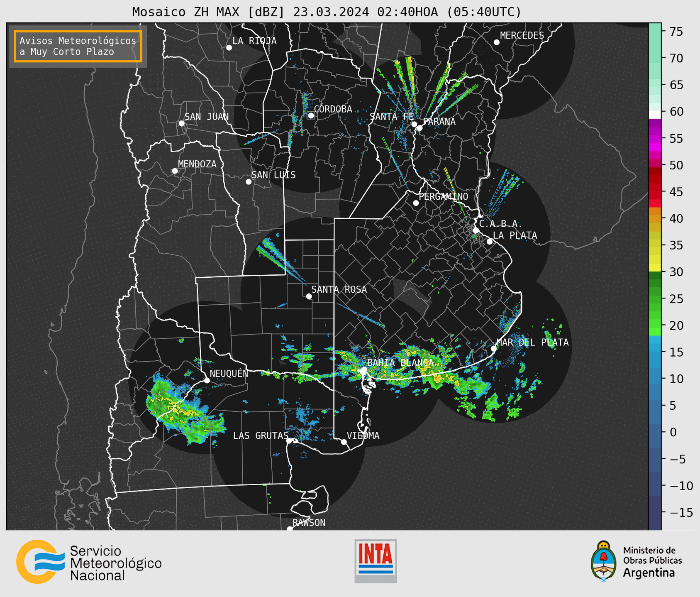Click the LAS GRUTAS city marker dot
Screen dimensions: 700x597
pos(289,441)
